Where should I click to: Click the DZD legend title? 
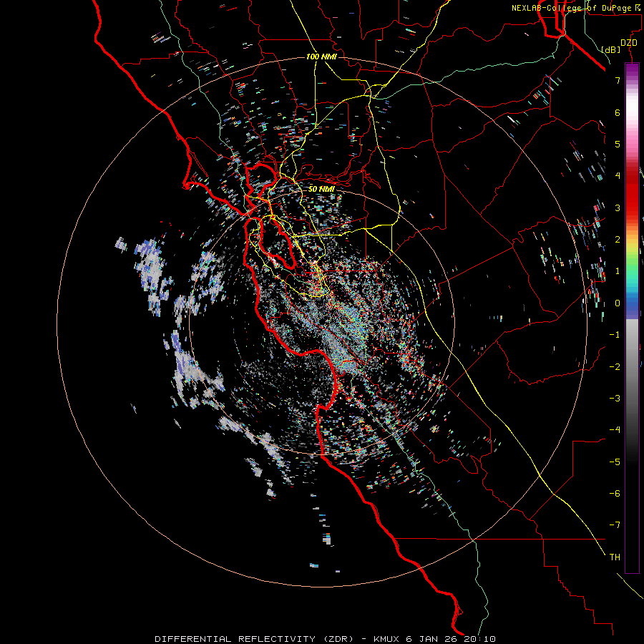click(x=629, y=43)
